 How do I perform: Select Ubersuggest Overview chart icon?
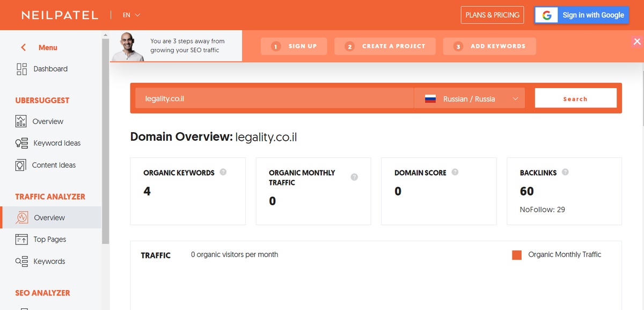coord(21,121)
